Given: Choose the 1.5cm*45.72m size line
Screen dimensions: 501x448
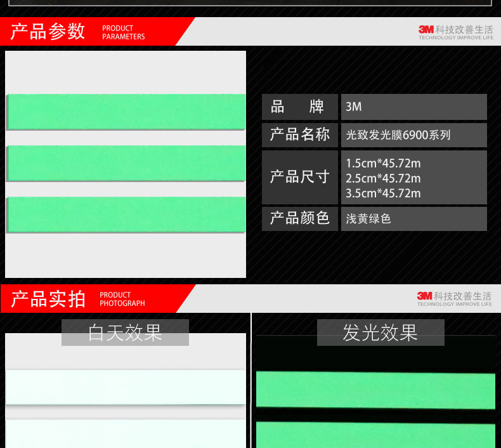Looking at the screenshot, I should point(383,164).
